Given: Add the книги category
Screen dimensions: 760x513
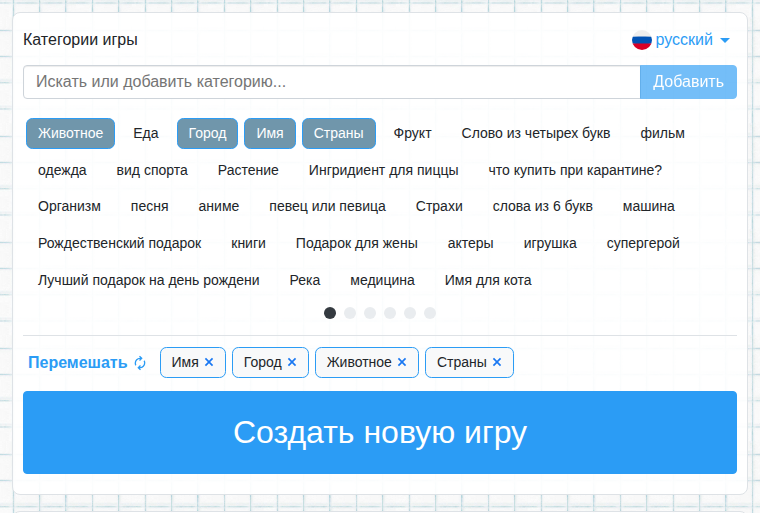Looking at the screenshot, I should pyautogui.click(x=248, y=243).
